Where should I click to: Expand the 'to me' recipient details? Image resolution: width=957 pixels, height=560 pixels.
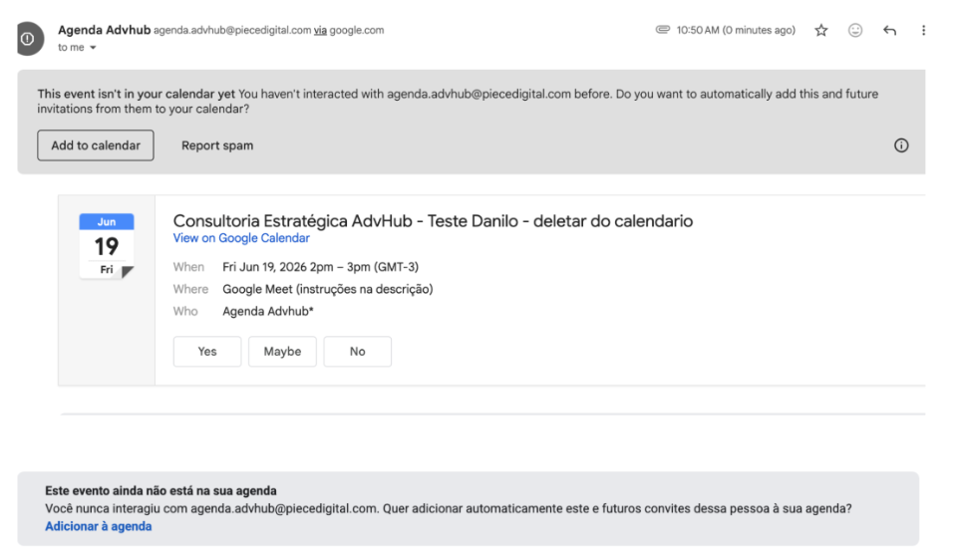pos(93,48)
